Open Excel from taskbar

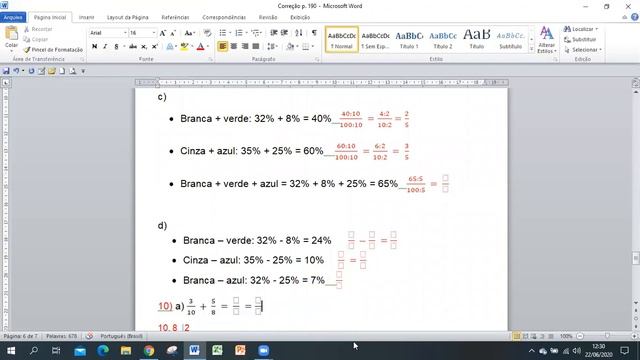tap(217, 351)
